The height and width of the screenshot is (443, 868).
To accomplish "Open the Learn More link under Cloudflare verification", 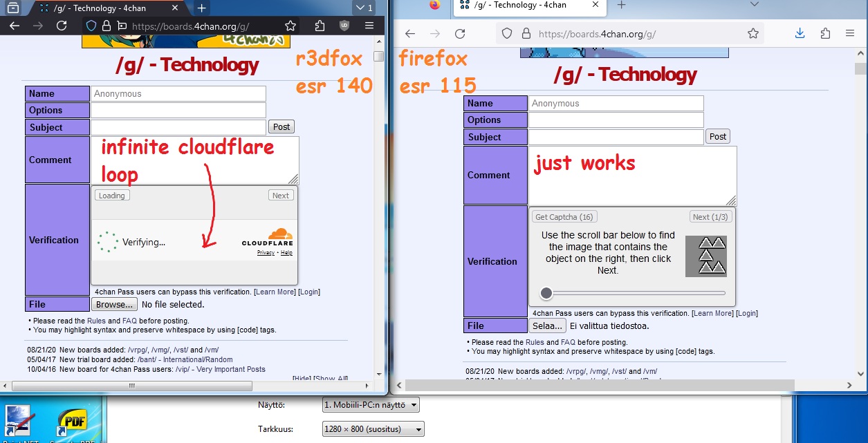I will pyautogui.click(x=275, y=292).
